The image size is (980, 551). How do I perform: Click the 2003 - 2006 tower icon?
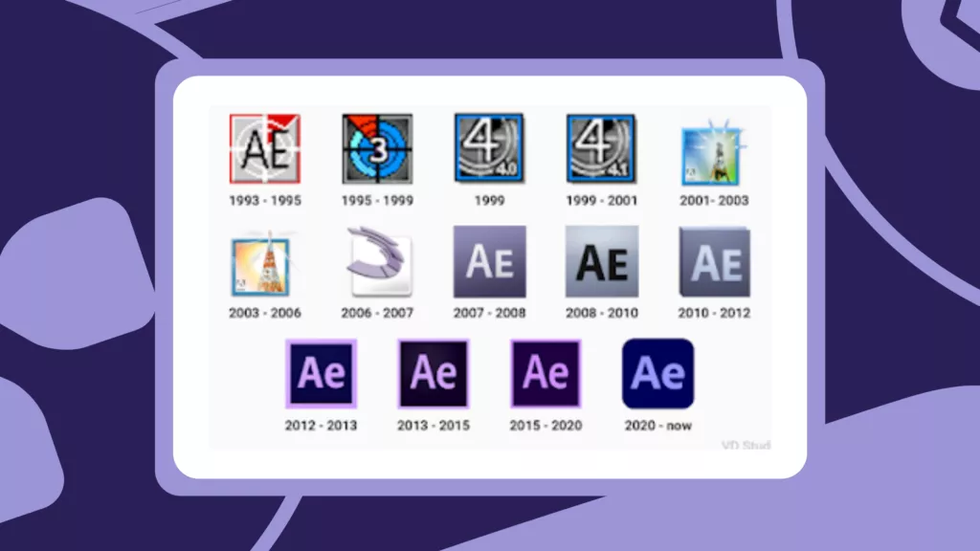[261, 264]
